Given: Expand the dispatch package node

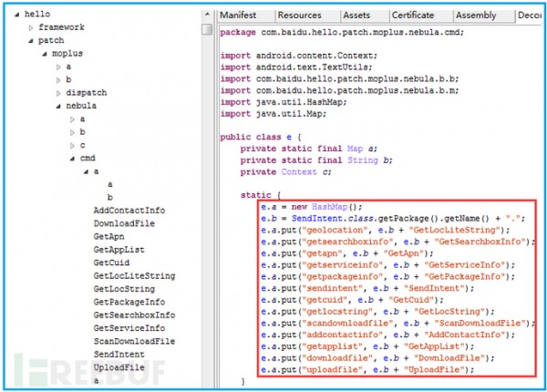Looking at the screenshot, I should point(58,94).
